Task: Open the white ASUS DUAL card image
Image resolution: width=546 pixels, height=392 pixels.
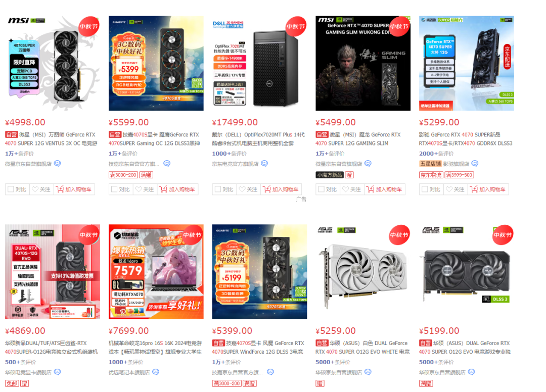Action: 363,272
